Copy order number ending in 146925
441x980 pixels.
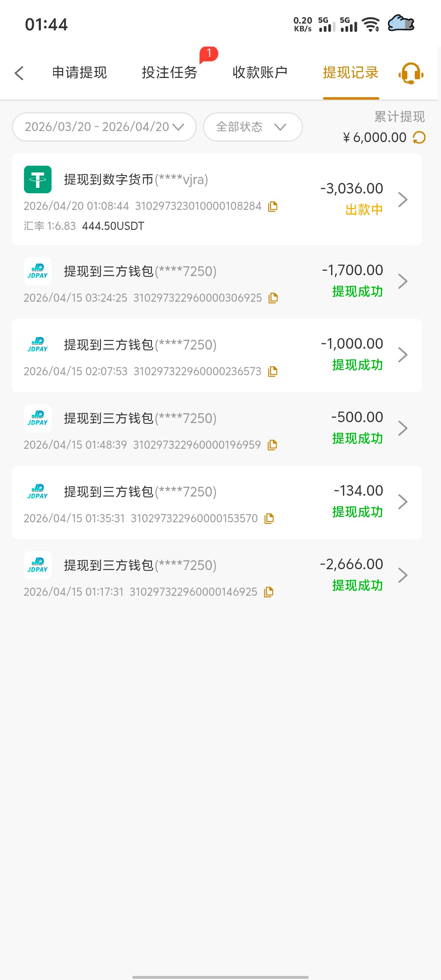pyautogui.click(x=269, y=592)
